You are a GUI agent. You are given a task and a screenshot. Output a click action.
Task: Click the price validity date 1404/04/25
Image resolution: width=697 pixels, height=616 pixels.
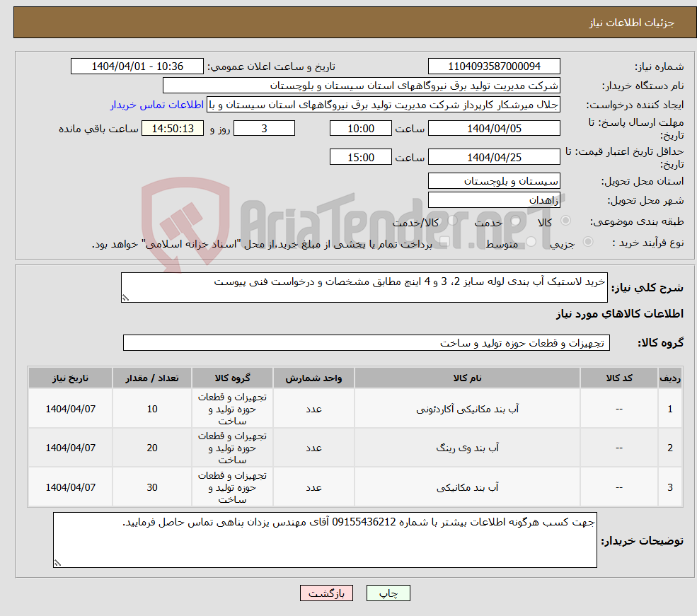pos(494,157)
